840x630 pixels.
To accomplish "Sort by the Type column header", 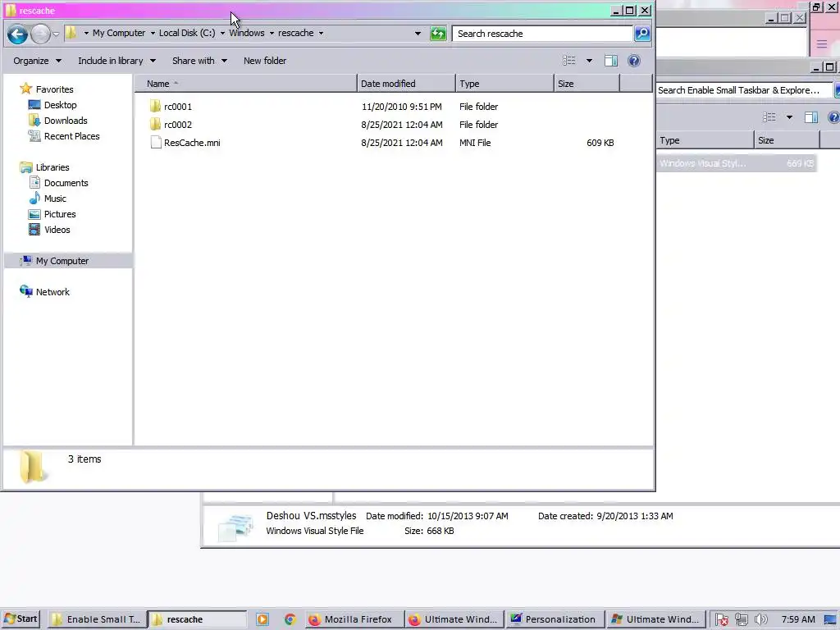I will 504,84.
